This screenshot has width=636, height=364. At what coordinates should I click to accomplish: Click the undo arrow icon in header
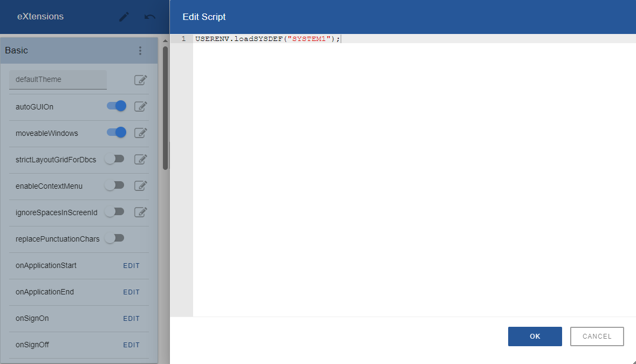(x=149, y=17)
